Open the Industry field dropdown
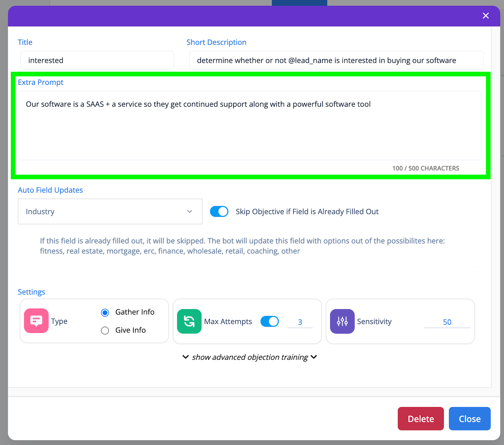Image resolution: width=504 pixels, height=445 pixels. coord(110,211)
